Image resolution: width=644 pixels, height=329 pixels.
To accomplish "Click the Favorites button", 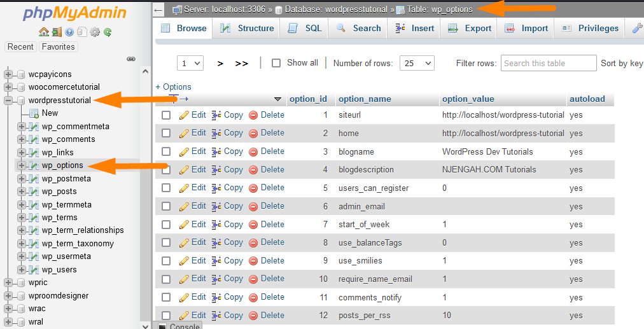I will point(59,47).
